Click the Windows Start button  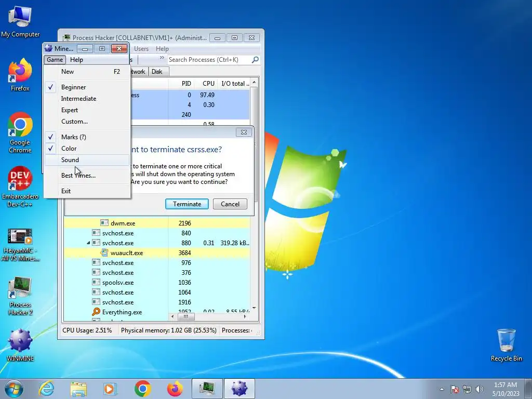pyautogui.click(x=14, y=389)
